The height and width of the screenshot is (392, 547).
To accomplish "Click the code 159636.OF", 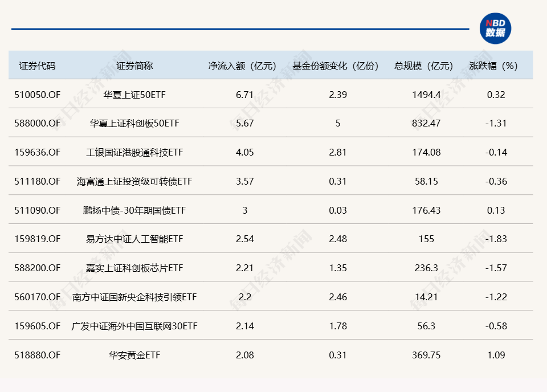I will (x=38, y=152).
